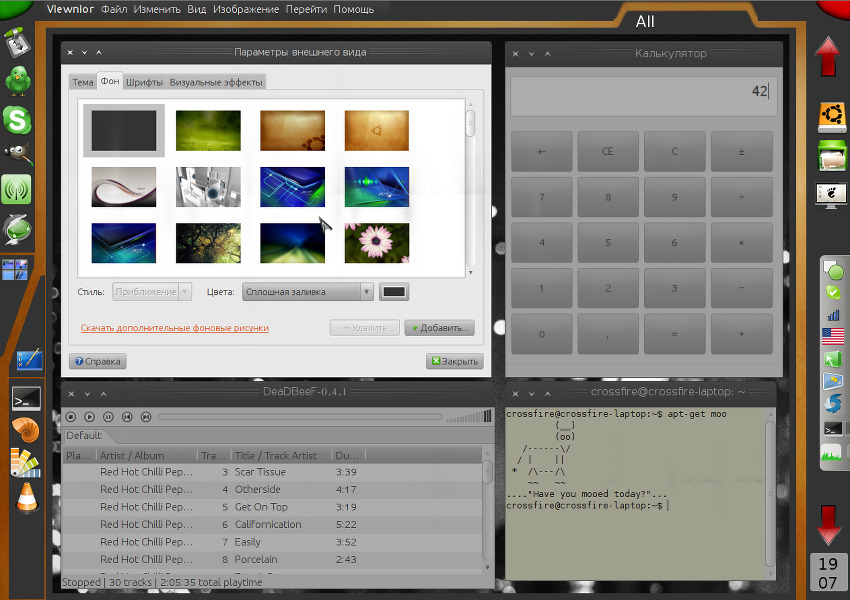
Task: Open the green file folder icon on right panel
Action: click(x=832, y=156)
